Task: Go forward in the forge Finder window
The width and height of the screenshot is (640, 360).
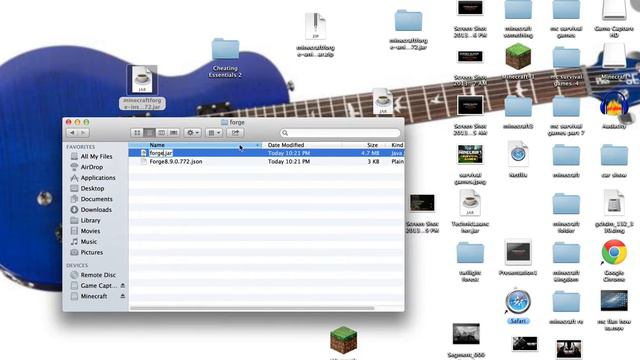Action: click(83, 133)
